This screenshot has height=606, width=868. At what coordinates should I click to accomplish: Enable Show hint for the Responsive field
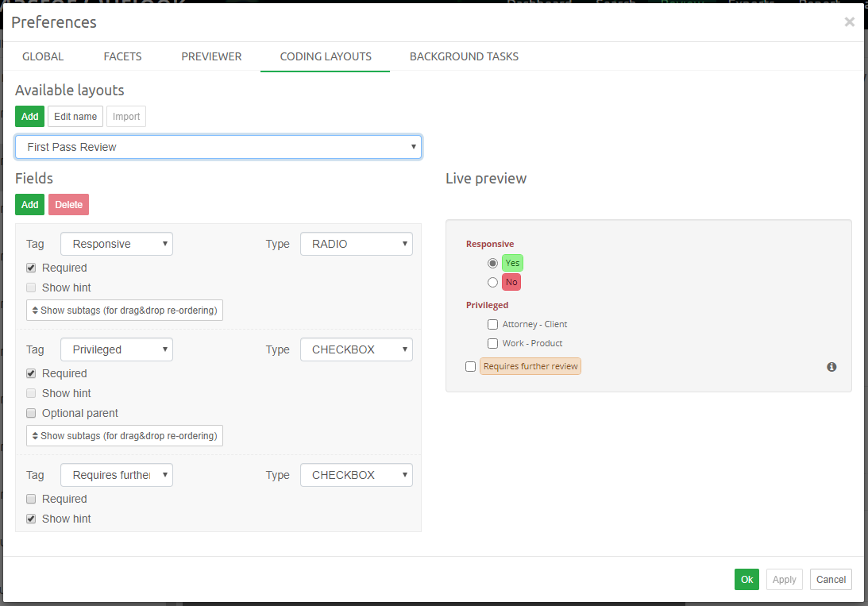(x=30, y=288)
